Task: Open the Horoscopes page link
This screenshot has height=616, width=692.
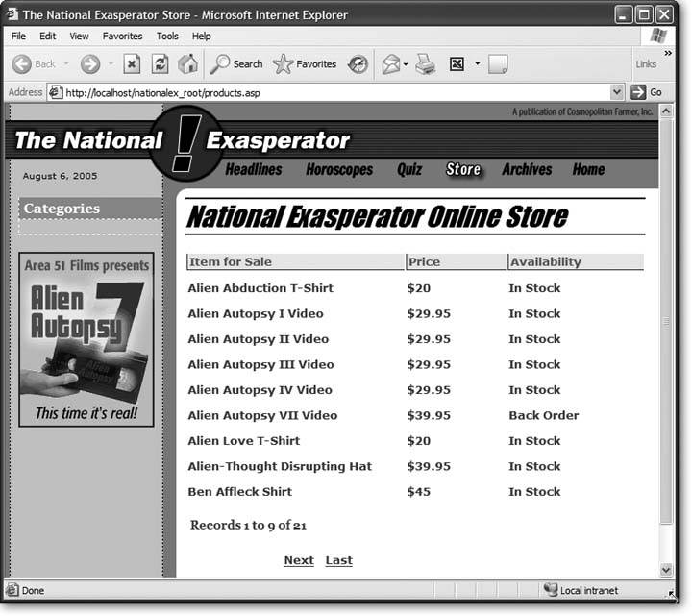Action: [x=339, y=169]
